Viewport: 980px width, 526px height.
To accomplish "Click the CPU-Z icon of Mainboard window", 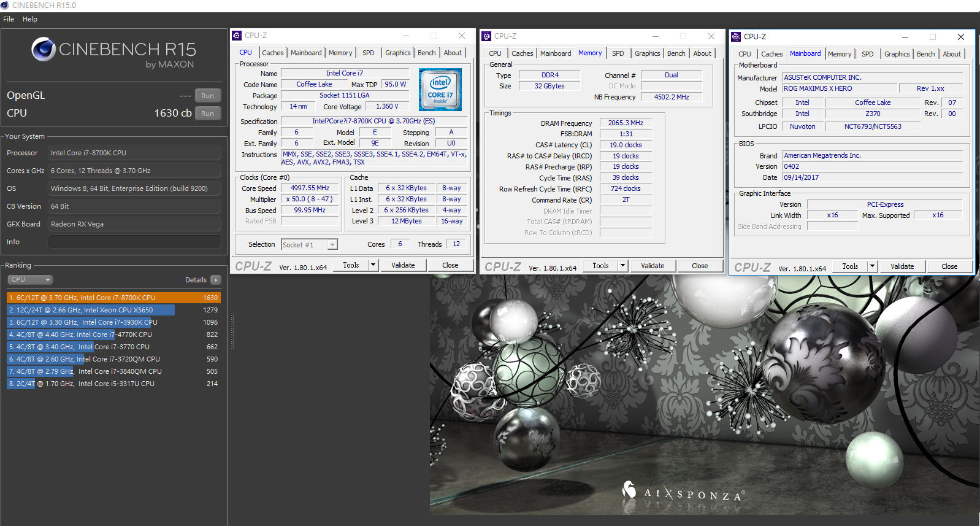I will tap(736, 37).
